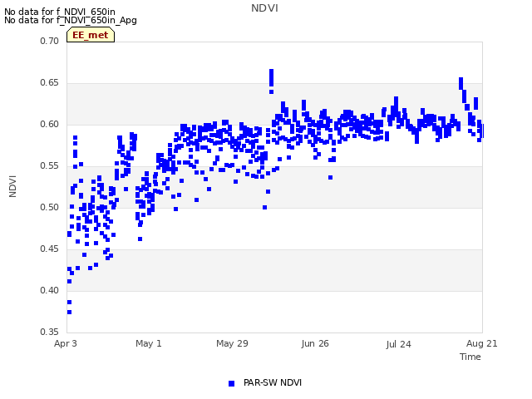
Task: Click the 'No data for f_NDVI_650in_Apg' message
Action: tap(71, 20)
